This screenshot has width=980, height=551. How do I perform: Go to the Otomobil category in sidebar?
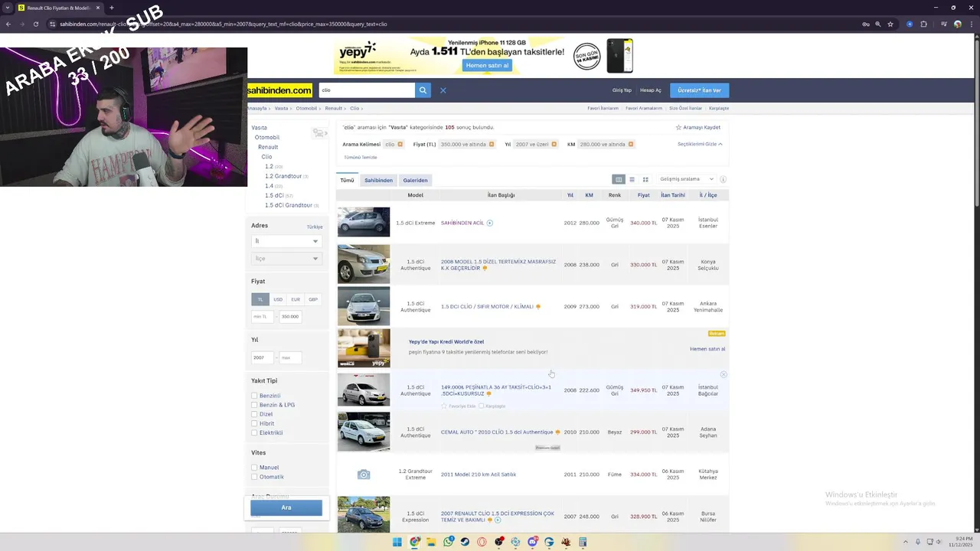pos(267,138)
